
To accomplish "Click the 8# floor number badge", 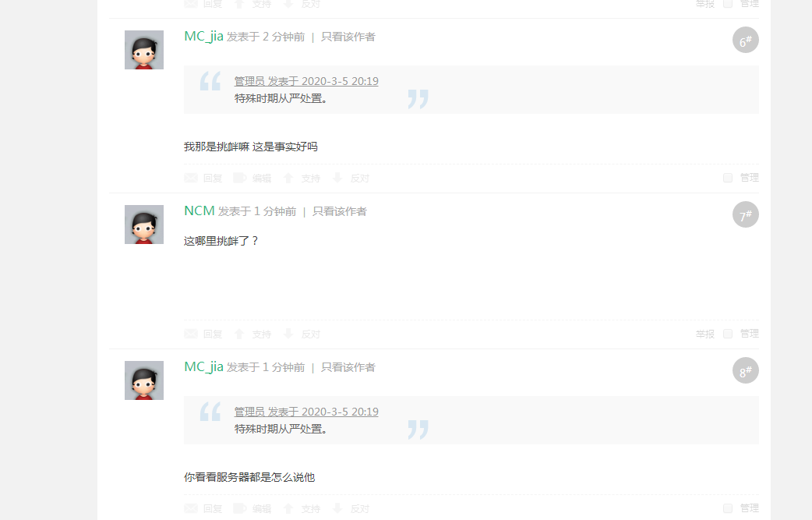I will 745,370.
